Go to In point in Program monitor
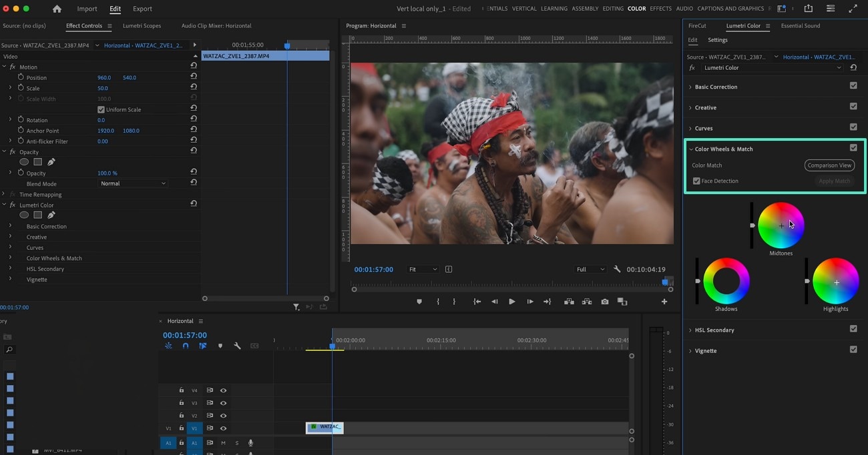 click(x=477, y=302)
